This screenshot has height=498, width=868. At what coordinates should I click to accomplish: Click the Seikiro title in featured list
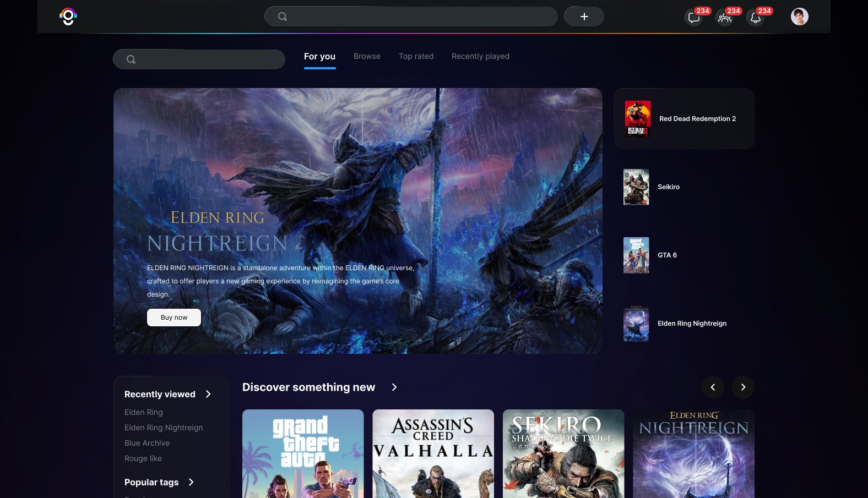669,187
